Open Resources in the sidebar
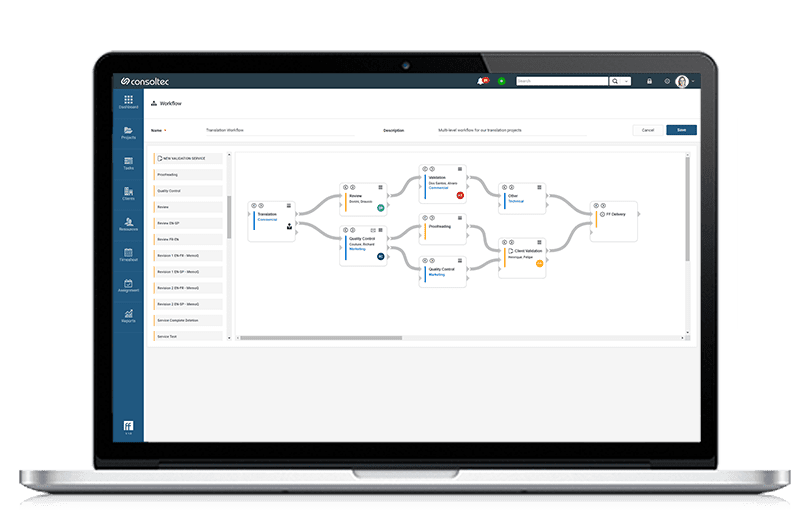 tap(128, 224)
